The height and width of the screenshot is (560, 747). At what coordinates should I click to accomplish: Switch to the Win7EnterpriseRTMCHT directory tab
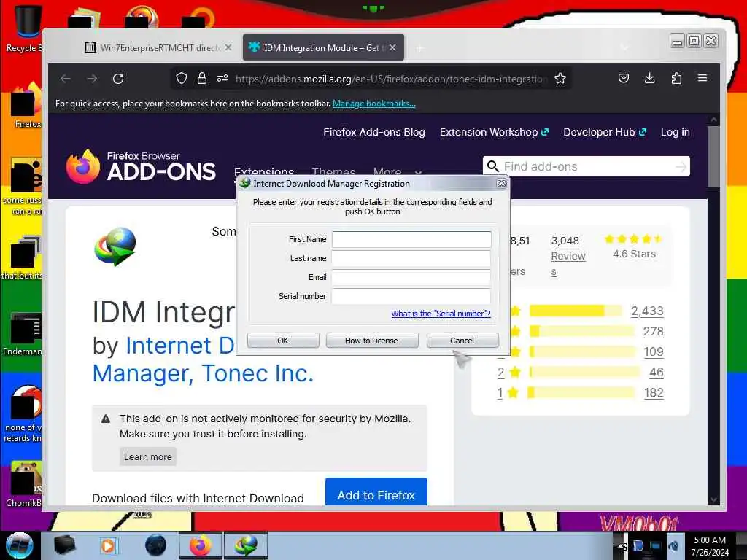tap(158, 47)
